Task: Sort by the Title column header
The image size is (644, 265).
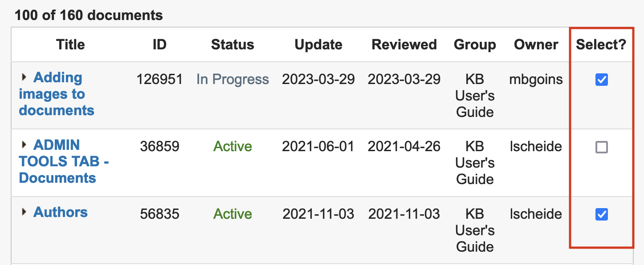Action: pyautogui.click(x=70, y=44)
